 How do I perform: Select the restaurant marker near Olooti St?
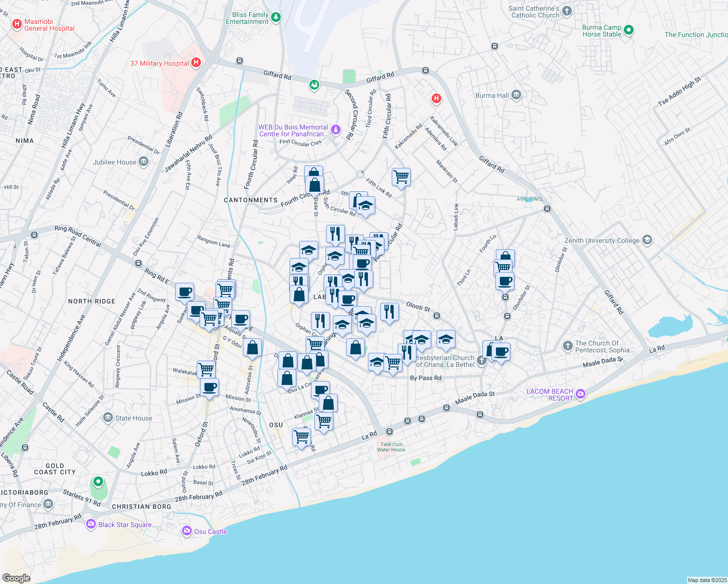[389, 311]
